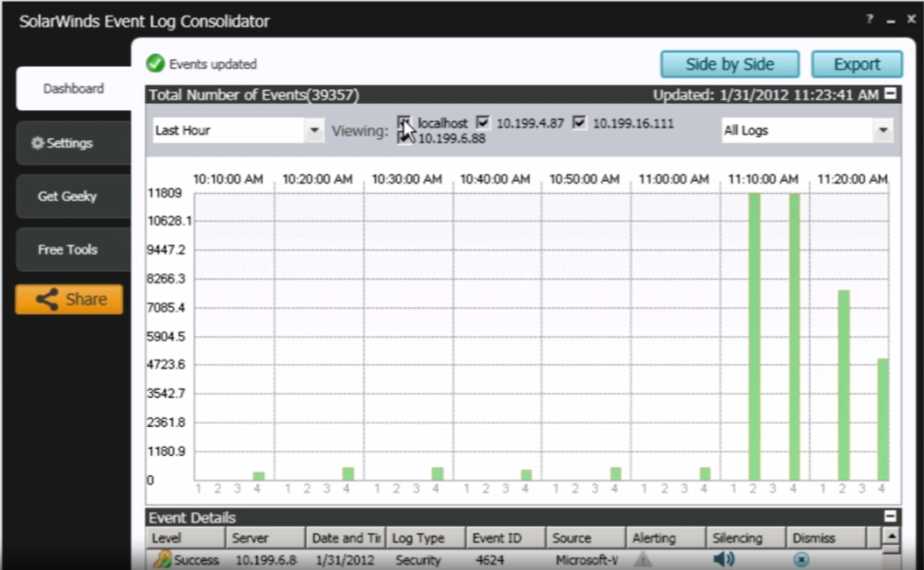Open the Settings tab
Screen dimensions: 924x570
pos(73,143)
